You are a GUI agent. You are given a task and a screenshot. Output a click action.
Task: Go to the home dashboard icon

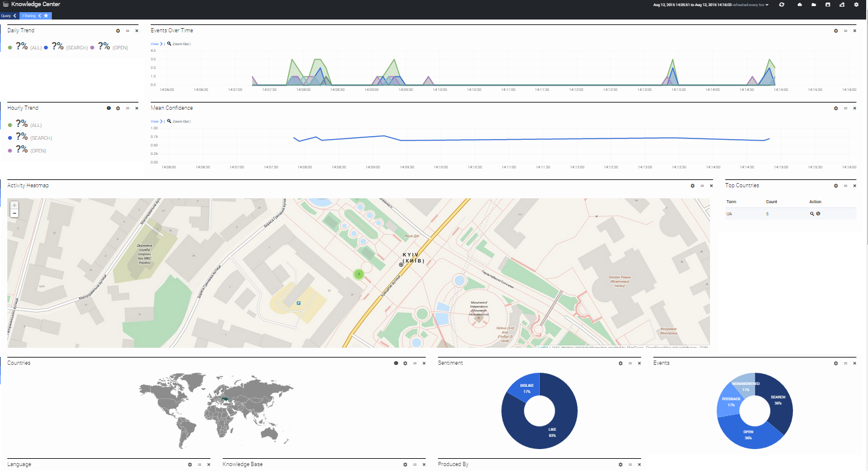(800, 4)
